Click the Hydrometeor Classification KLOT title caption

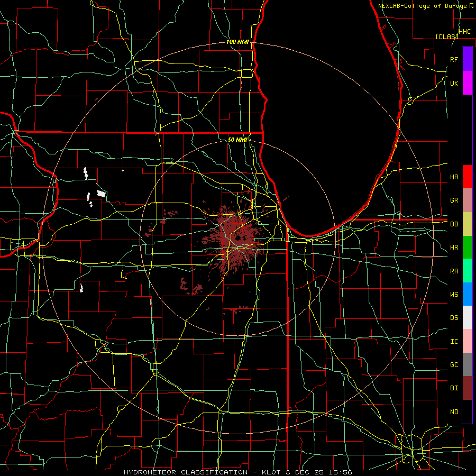[237, 472]
